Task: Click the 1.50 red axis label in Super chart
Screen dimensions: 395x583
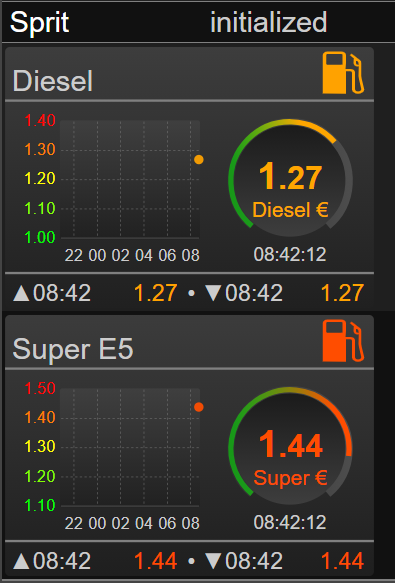Action: pos(40,388)
